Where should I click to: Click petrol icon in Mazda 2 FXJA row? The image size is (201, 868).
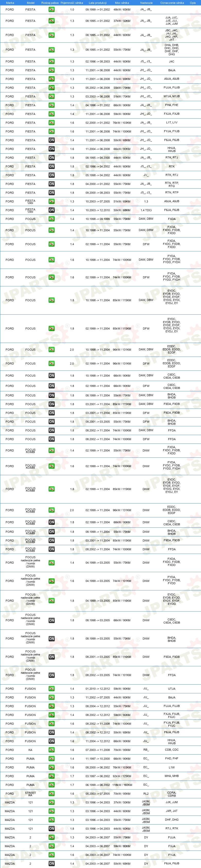click(x=51, y=846)
